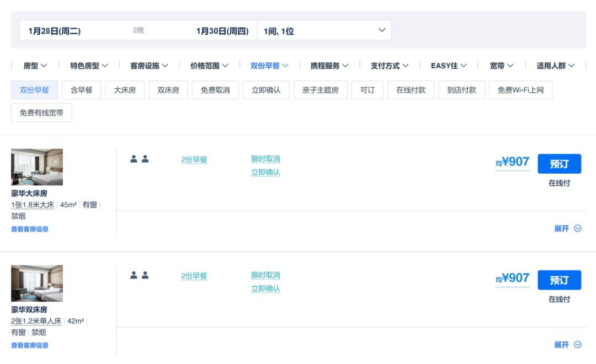Book the 豪华大床房 with 预订 button

coord(559,164)
